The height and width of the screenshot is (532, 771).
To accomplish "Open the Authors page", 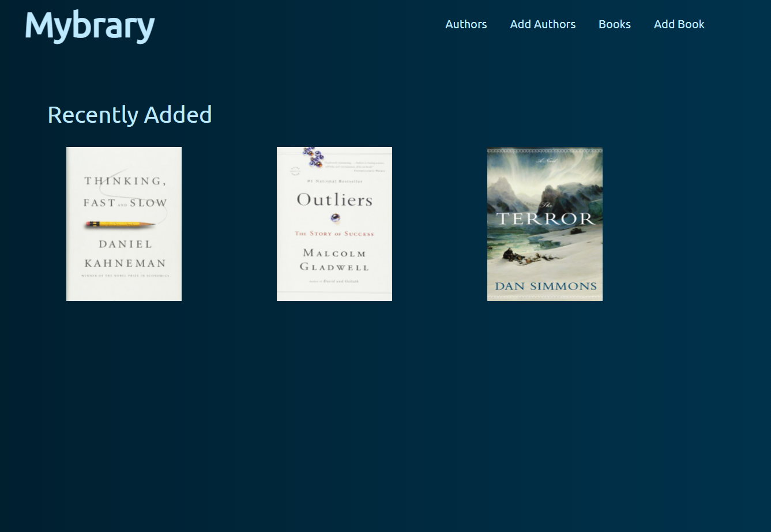I will (x=466, y=24).
